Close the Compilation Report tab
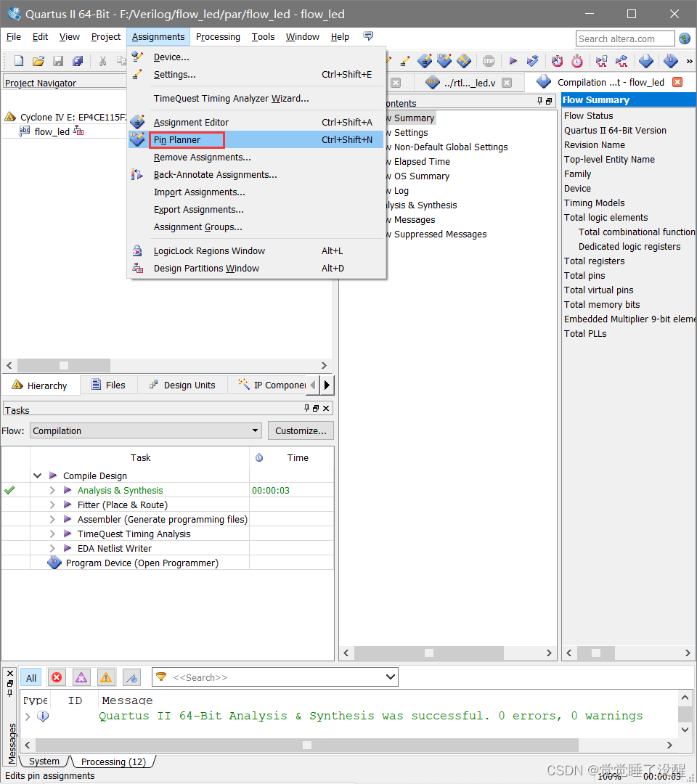Screen dimensions: 697x784 coord(677,82)
